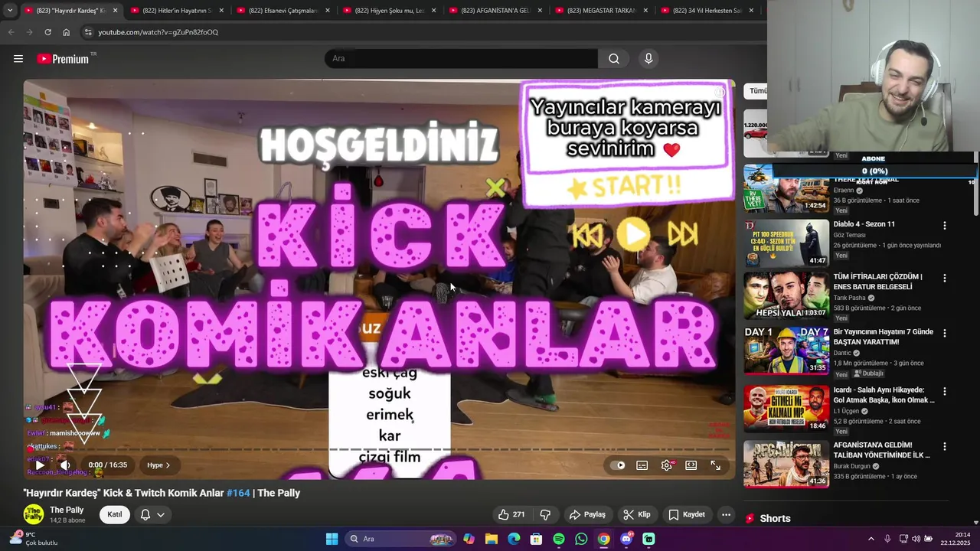Open The Pally channel avatar
Screen dimensions: 980x551
34,514
